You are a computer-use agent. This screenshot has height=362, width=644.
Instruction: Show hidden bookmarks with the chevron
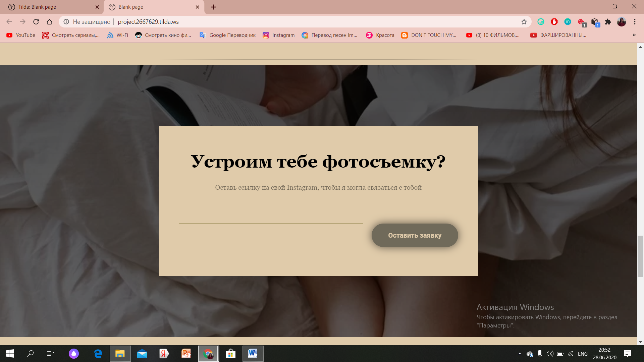click(634, 35)
